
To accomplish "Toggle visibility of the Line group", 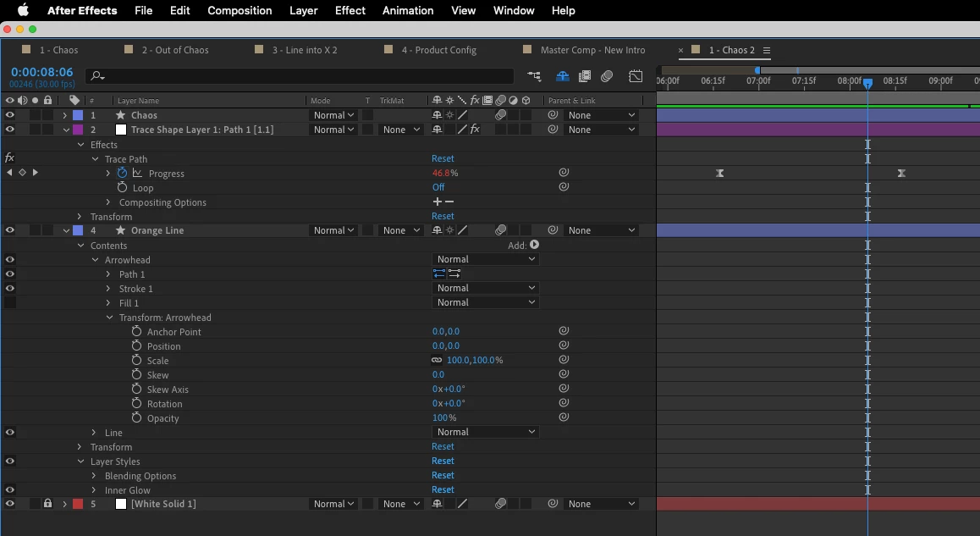I will click(x=9, y=432).
